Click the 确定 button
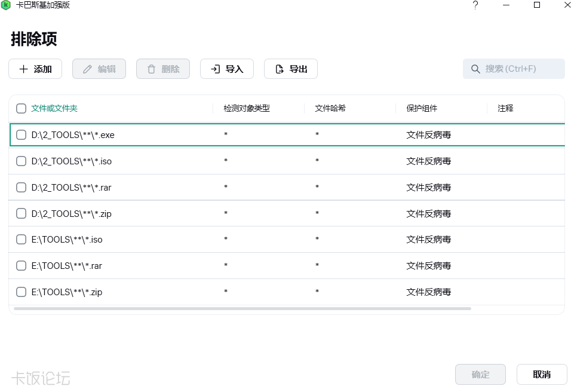The width and height of the screenshot is (571, 392). [x=480, y=374]
